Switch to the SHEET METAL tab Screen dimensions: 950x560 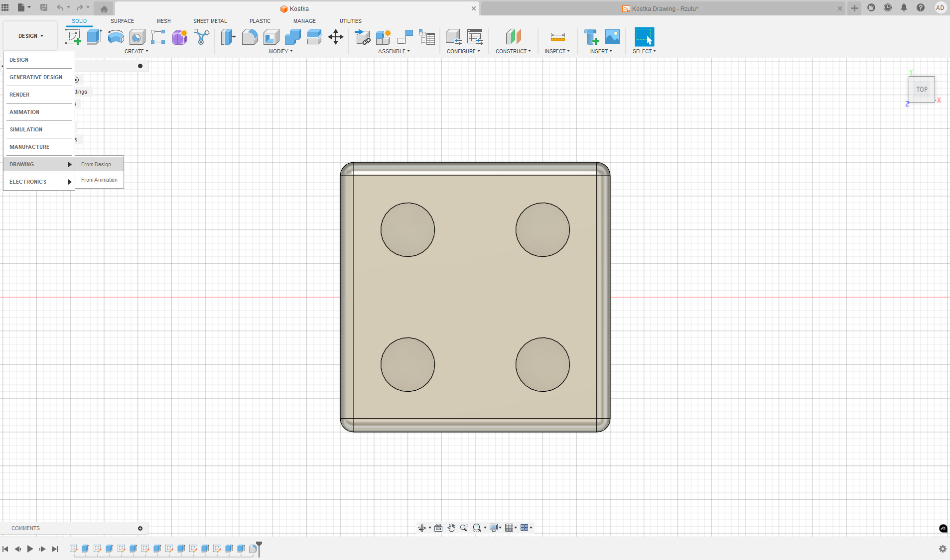coord(210,21)
